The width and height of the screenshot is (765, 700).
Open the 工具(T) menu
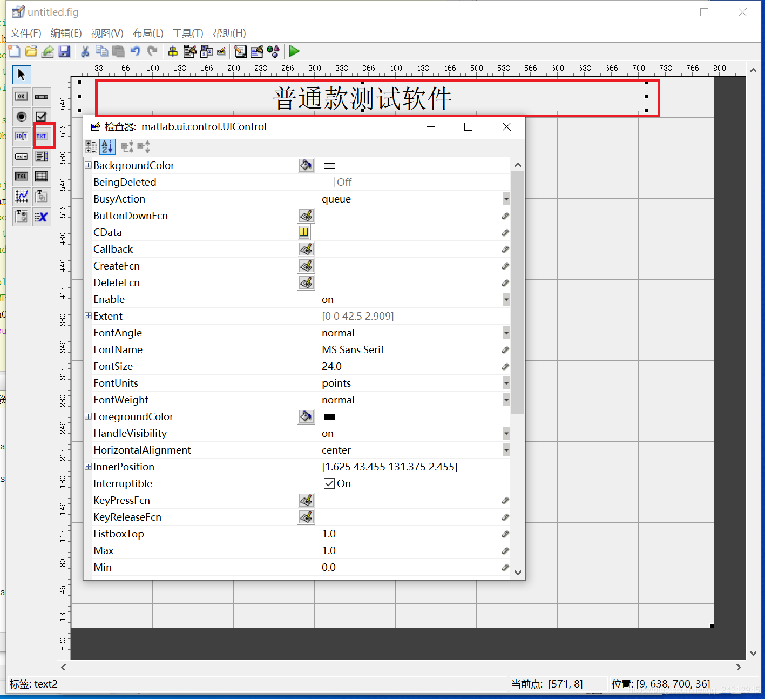(x=188, y=33)
